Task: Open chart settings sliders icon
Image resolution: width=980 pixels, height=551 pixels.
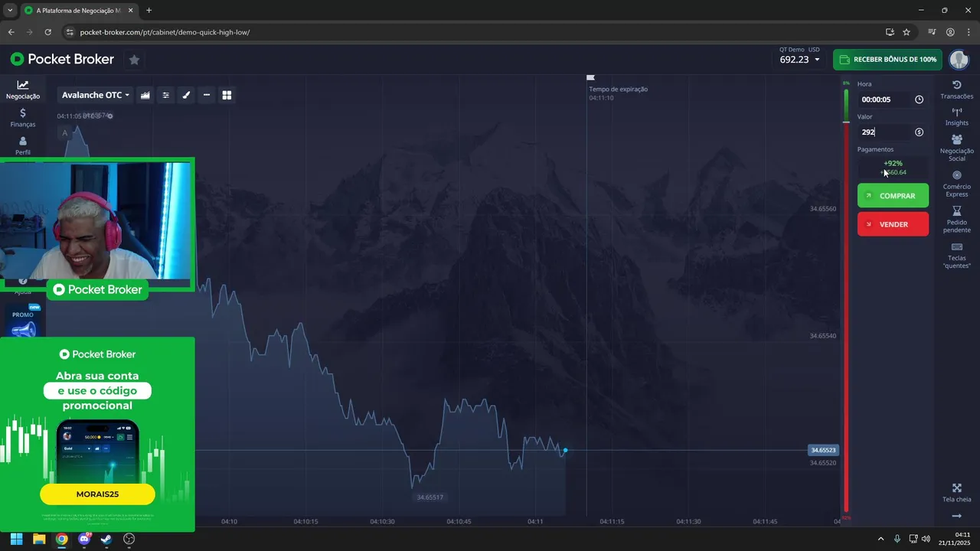Action: (x=165, y=95)
